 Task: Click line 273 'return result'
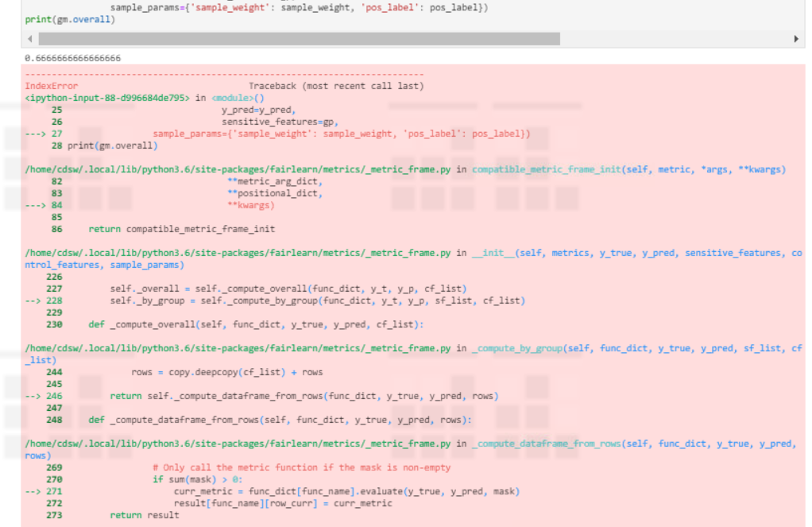point(145,515)
